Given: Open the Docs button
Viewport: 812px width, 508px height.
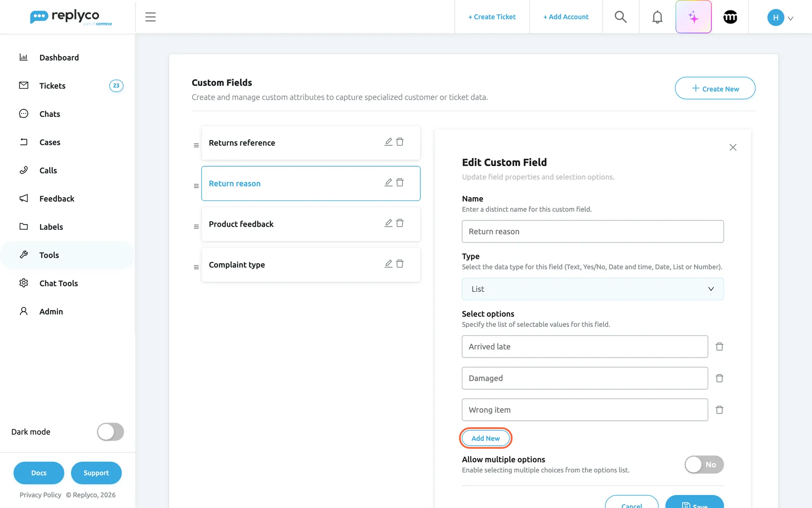Looking at the screenshot, I should pyautogui.click(x=39, y=473).
